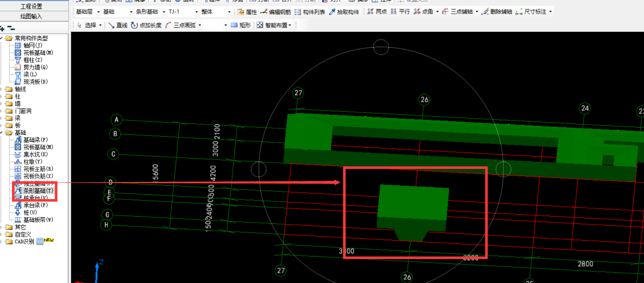Expand the 墙 folder
This screenshot has height=283, width=644.
[x=1, y=104]
